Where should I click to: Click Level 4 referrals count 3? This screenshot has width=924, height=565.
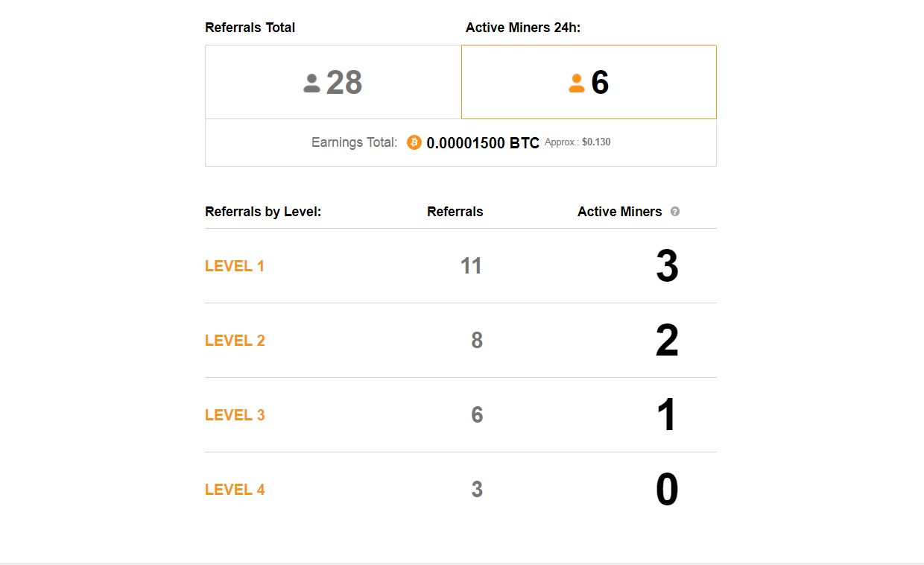point(477,490)
